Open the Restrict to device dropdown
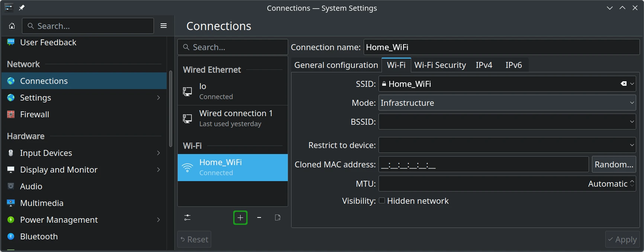Image resolution: width=644 pixels, height=252 pixels. click(507, 145)
